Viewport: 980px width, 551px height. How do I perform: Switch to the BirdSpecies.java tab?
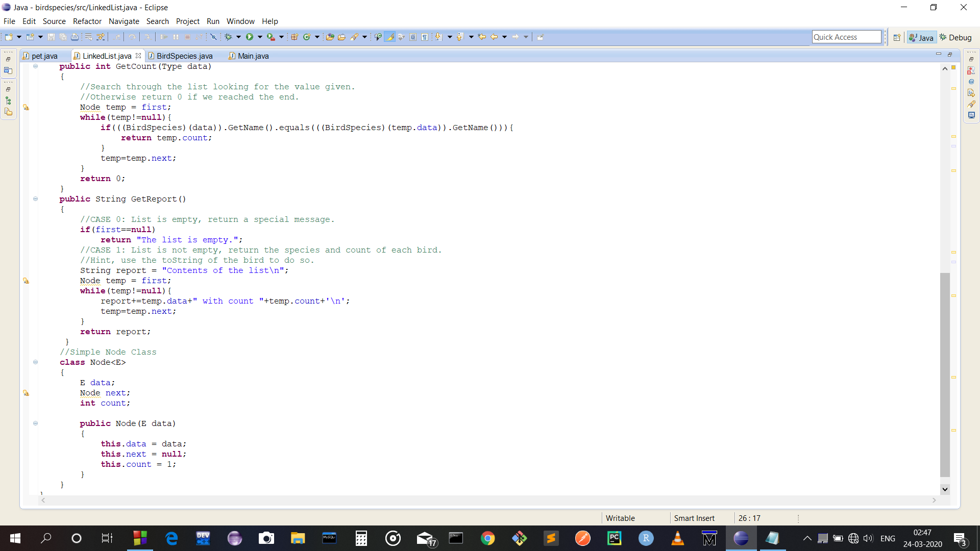click(184, 56)
